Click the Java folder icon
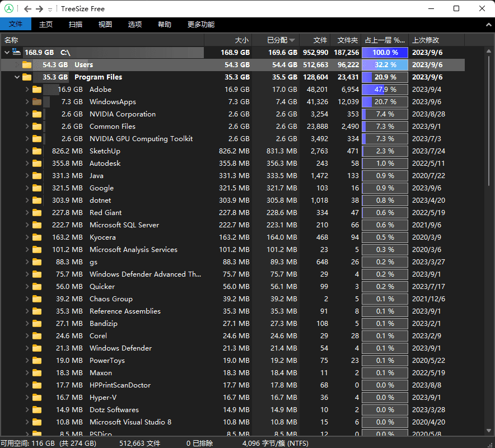Viewport: 495px width, 448px height. pyautogui.click(x=37, y=175)
